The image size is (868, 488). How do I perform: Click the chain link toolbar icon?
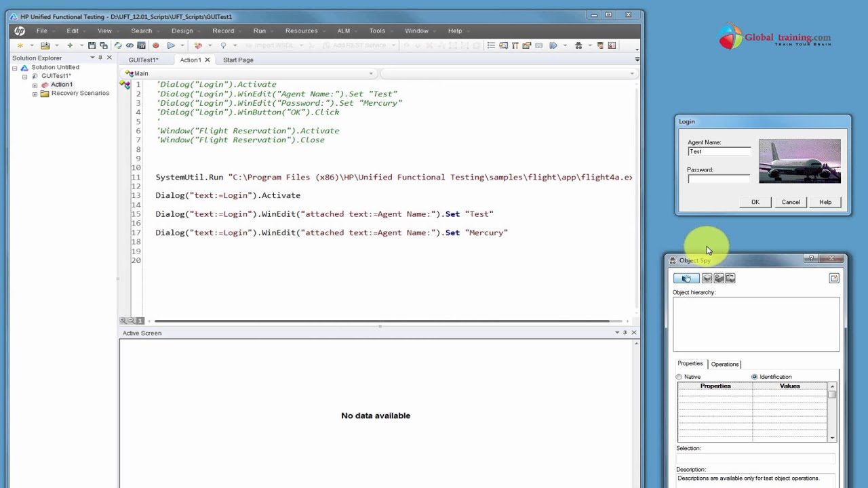(130, 45)
